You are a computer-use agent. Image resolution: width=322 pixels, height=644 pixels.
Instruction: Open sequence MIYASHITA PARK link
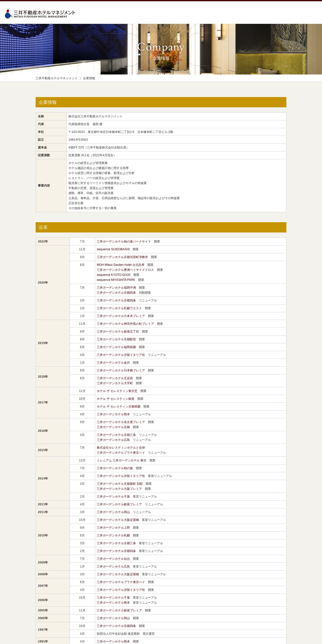[116, 280]
